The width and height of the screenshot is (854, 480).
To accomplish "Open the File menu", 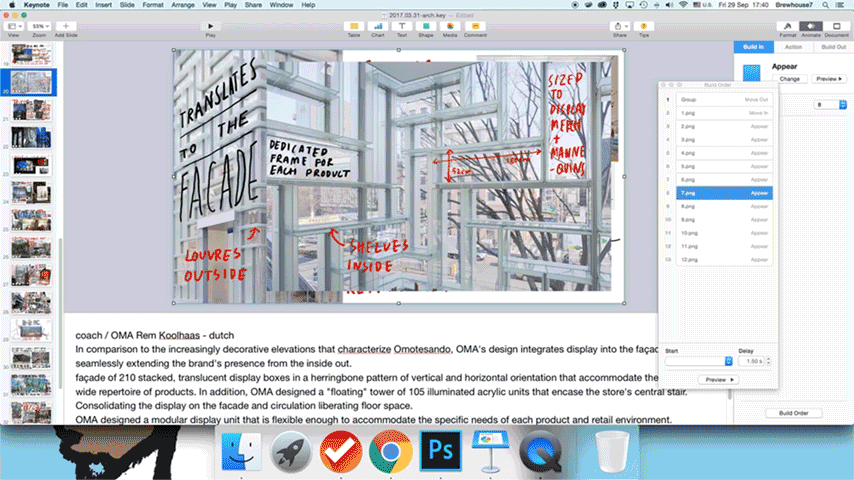I will point(63,5).
